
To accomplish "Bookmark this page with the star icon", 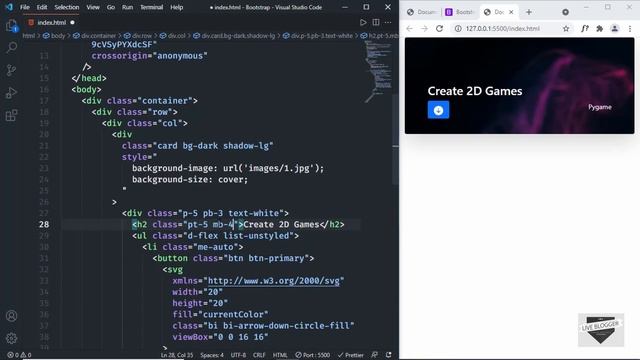I will tap(566, 29).
